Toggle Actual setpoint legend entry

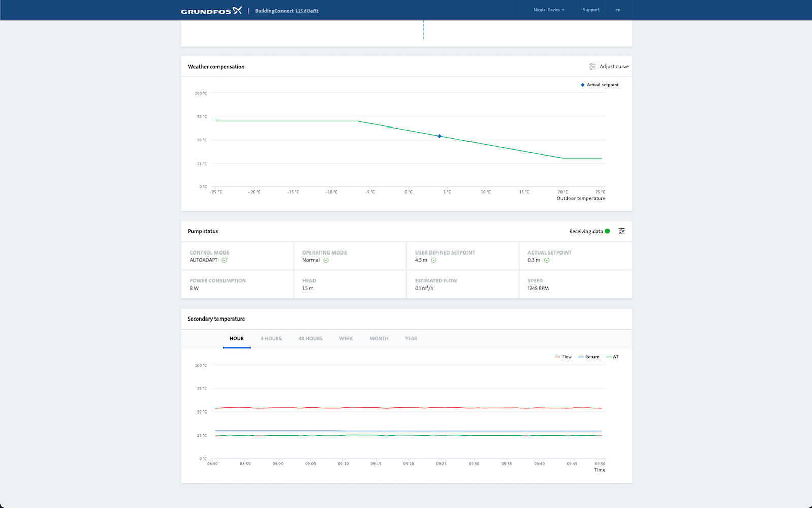pyautogui.click(x=600, y=85)
